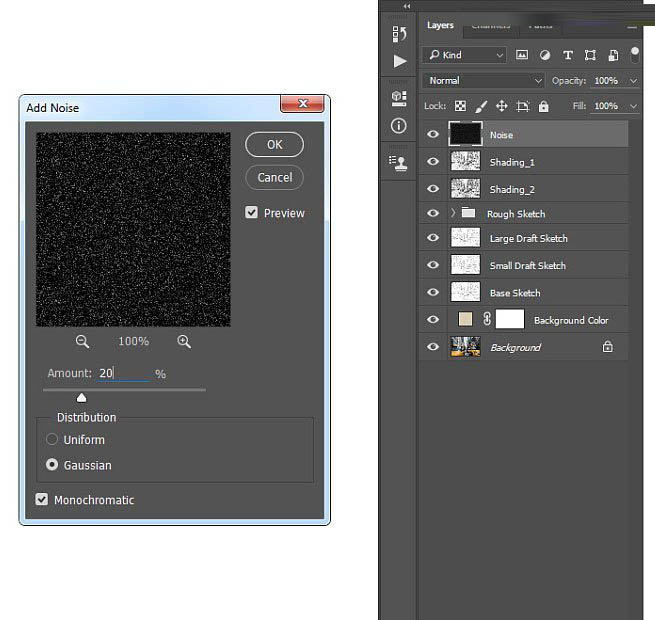The height and width of the screenshot is (620, 655).
Task: Filter layers by type (text) layers
Action: point(568,55)
